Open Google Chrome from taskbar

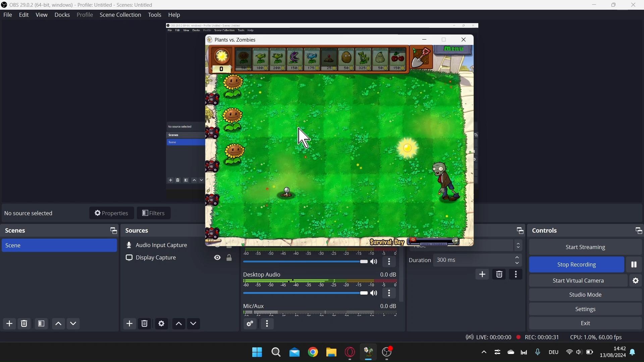coord(313,353)
